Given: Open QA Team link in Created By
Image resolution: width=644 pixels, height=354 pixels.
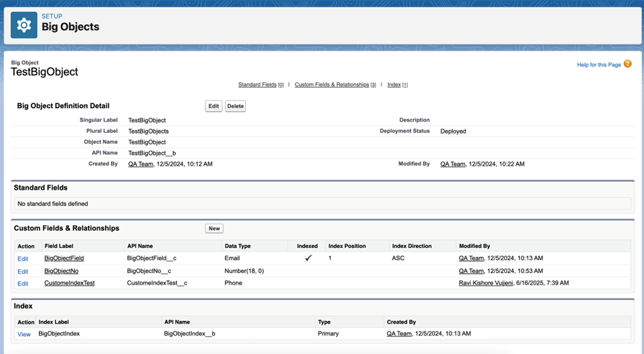Looking at the screenshot, I should coord(140,164).
